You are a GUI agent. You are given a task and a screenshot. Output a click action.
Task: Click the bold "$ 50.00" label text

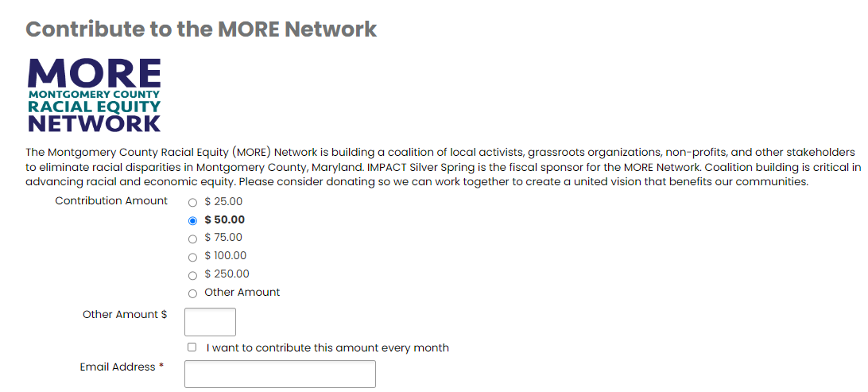[224, 220]
